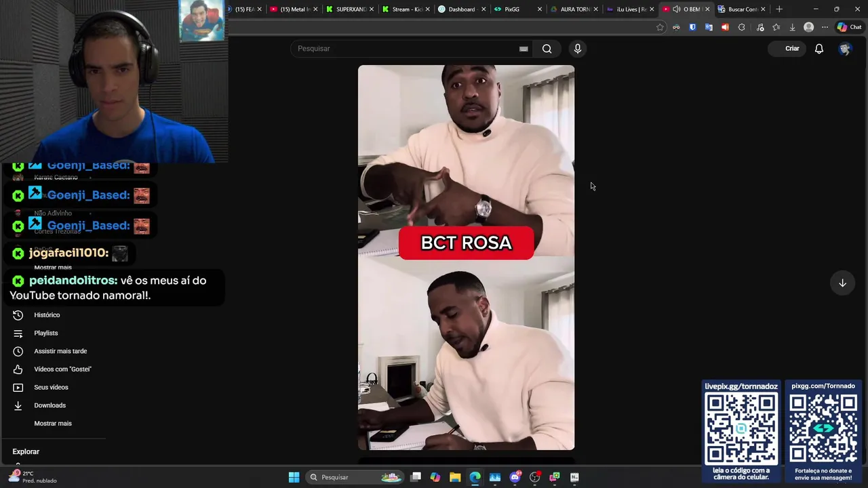
Task: Open a new browser tab
Action: (779, 9)
